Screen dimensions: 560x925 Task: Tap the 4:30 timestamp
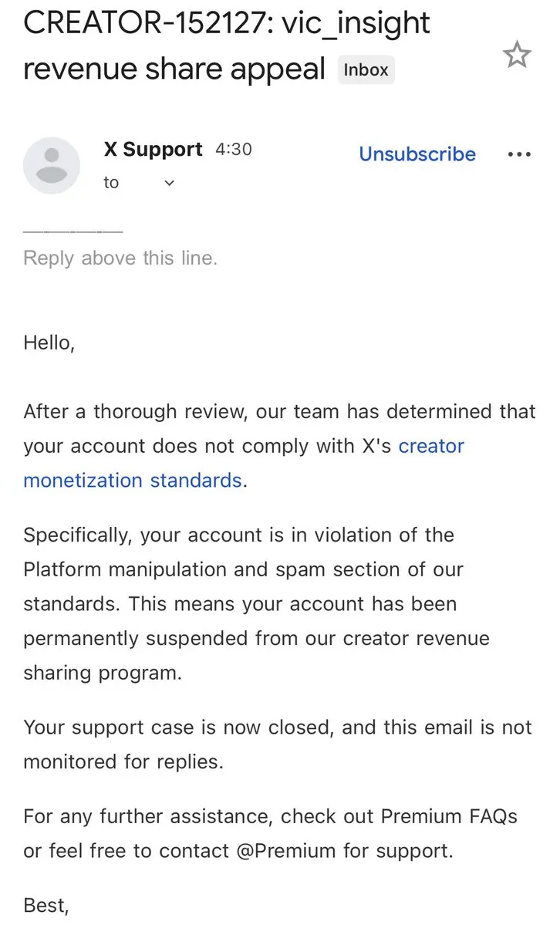pos(234,149)
